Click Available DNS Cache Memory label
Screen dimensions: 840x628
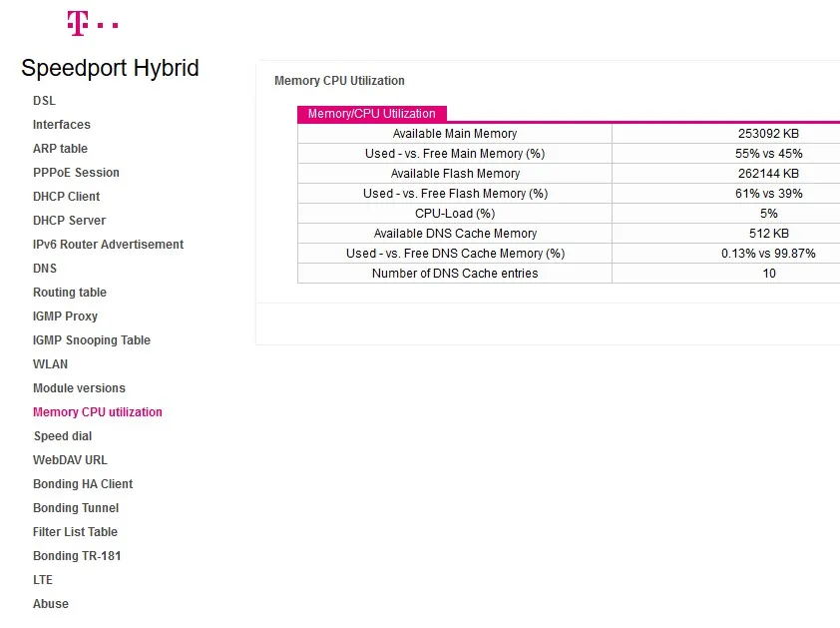click(455, 234)
